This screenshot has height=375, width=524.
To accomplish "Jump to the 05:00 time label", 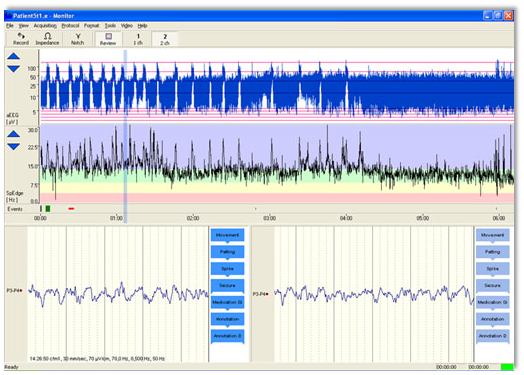I will click(422, 218).
